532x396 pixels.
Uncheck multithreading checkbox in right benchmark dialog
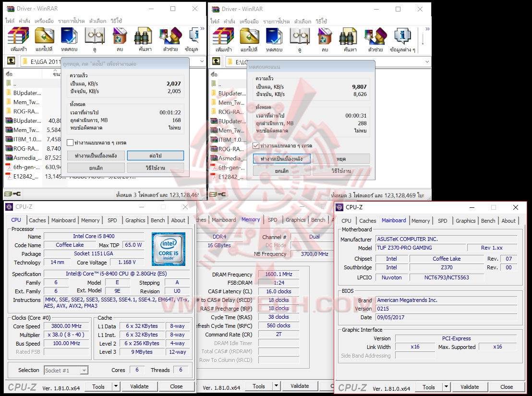point(256,146)
